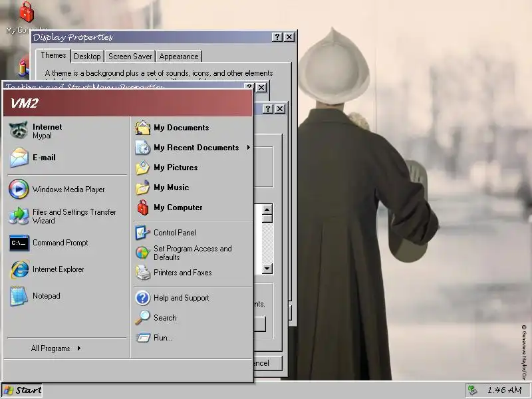
Task: Expand My Recent Documents submenu arrow
Action: [249, 147]
